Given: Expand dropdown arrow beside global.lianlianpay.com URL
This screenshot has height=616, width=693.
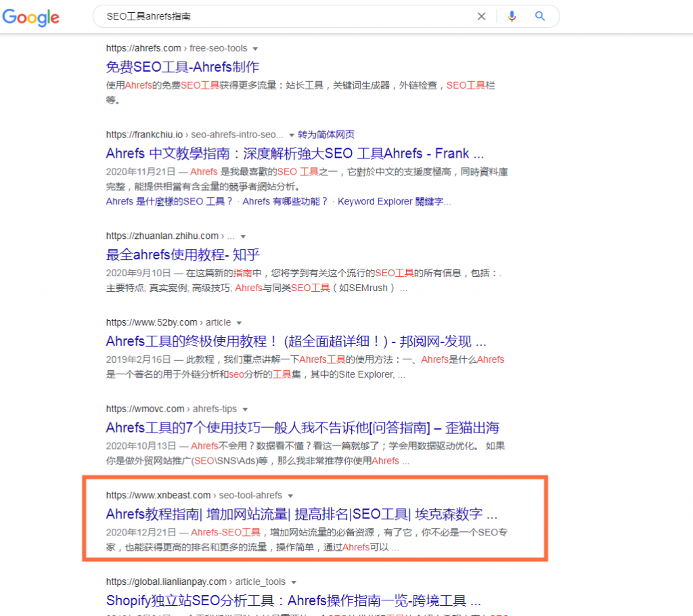Looking at the screenshot, I should pos(294,582).
